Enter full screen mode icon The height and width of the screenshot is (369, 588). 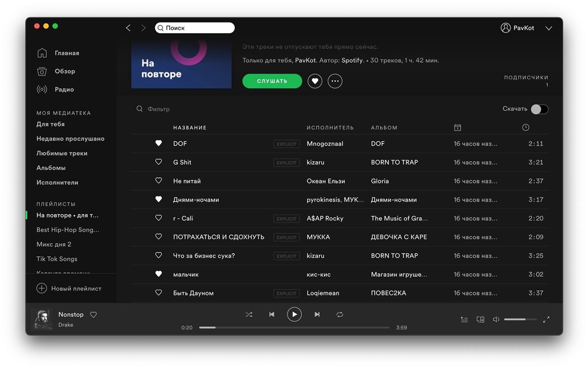pyautogui.click(x=546, y=319)
